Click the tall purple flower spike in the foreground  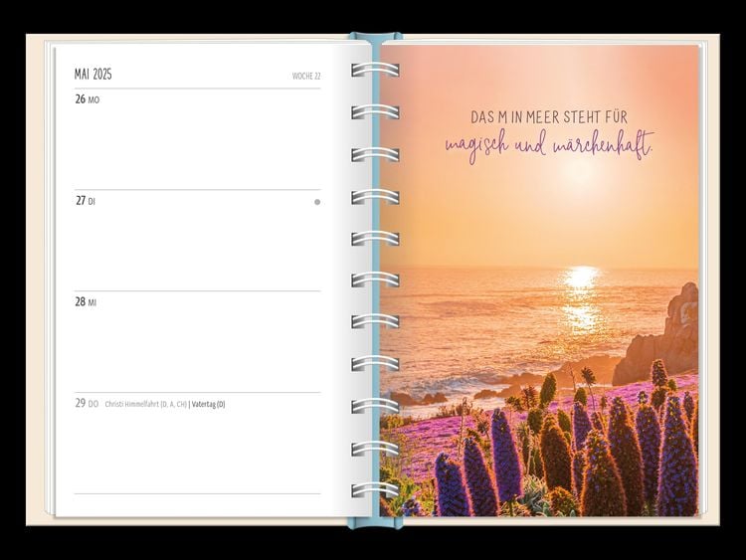click(x=505, y=458)
